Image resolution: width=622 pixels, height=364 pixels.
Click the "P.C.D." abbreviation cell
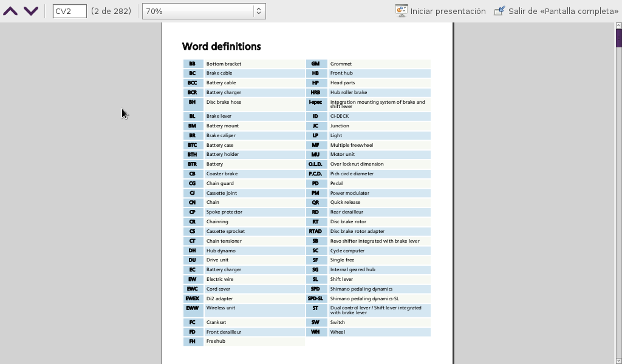click(315, 174)
